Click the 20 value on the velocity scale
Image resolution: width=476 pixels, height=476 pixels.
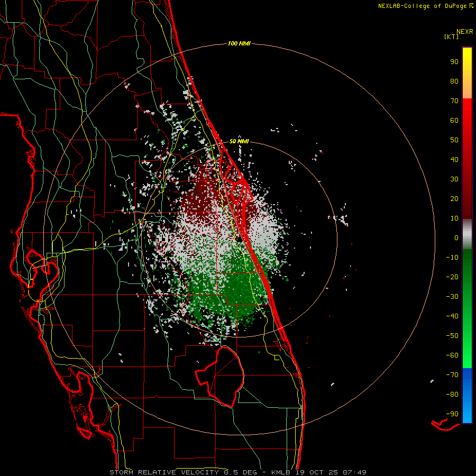pos(454,198)
